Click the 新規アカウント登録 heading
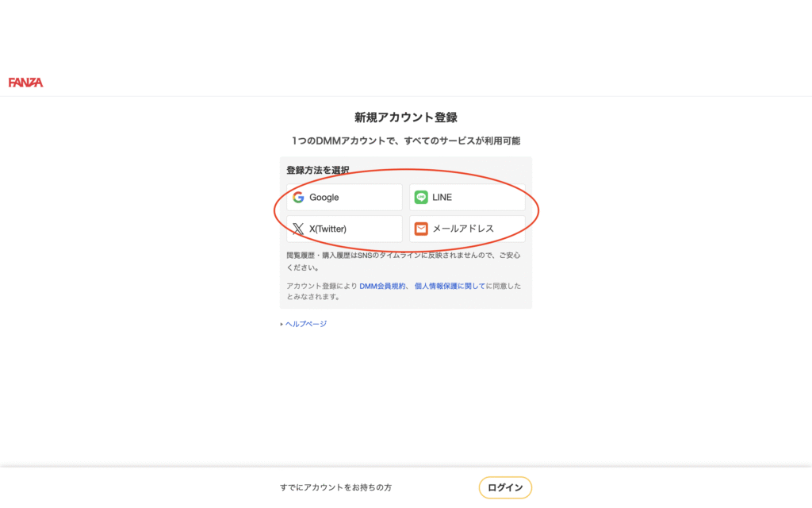Screen dimensions: 812x508 click(406, 117)
